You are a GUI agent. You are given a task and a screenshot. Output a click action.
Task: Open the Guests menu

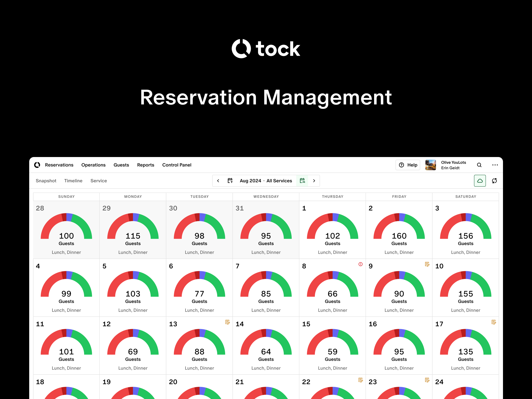(x=121, y=165)
